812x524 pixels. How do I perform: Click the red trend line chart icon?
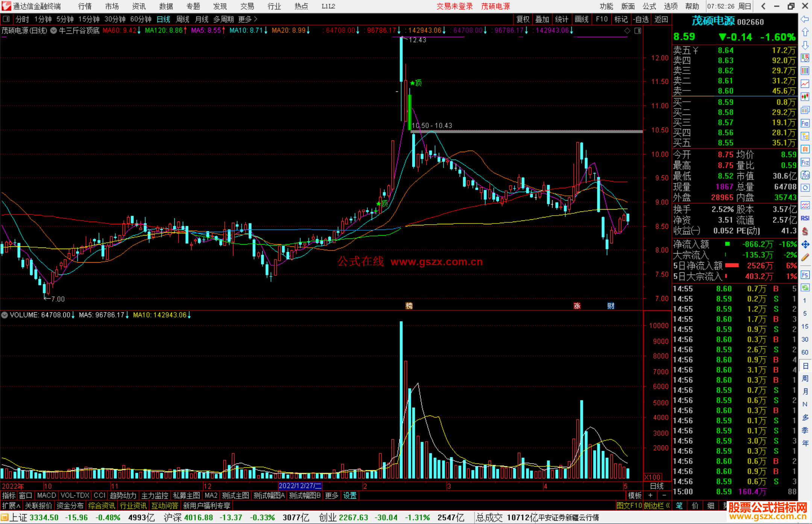pyautogui.click(x=805, y=84)
